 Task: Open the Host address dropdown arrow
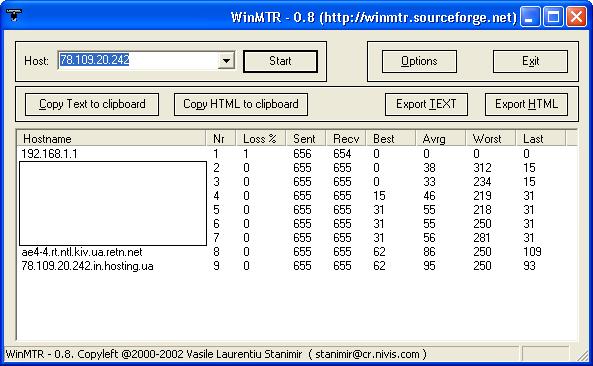(226, 61)
